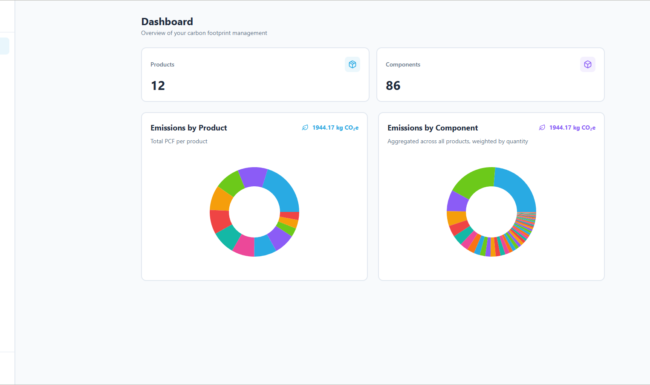Image resolution: width=650 pixels, height=385 pixels.
Task: Click the purple '1944.17 kg CO2e' total in Component card
Action: 572,128
